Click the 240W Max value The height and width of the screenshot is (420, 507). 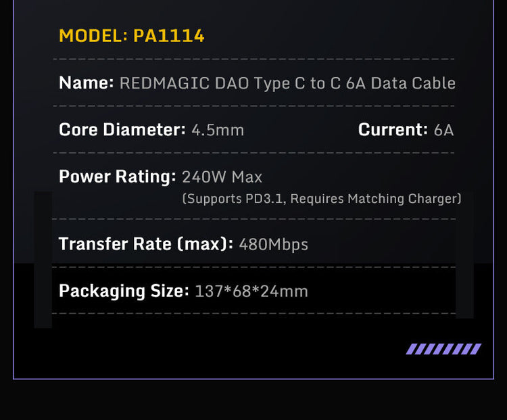tap(222, 177)
